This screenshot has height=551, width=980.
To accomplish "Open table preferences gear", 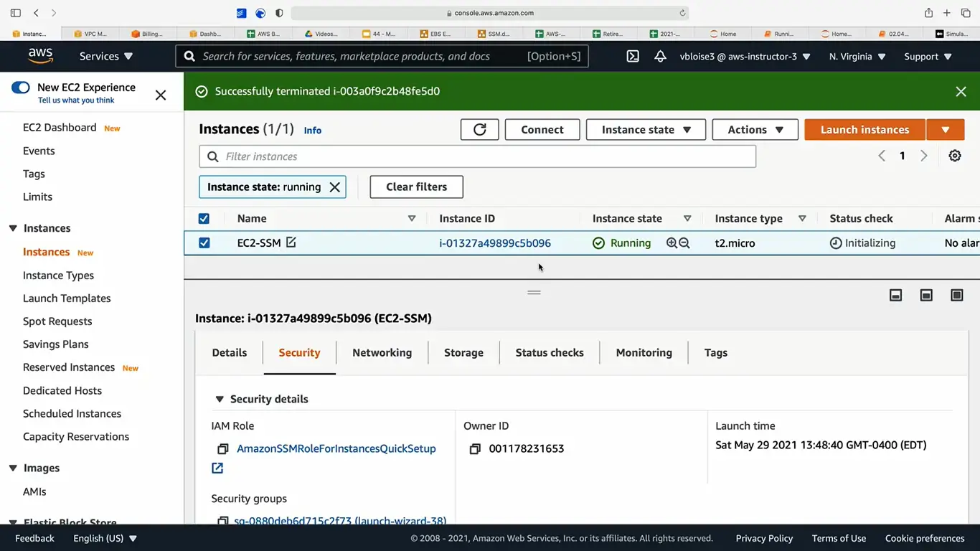I will (955, 156).
